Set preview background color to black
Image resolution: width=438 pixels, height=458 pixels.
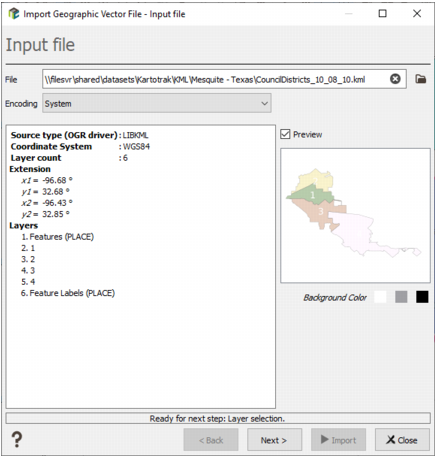pyautogui.click(x=422, y=297)
